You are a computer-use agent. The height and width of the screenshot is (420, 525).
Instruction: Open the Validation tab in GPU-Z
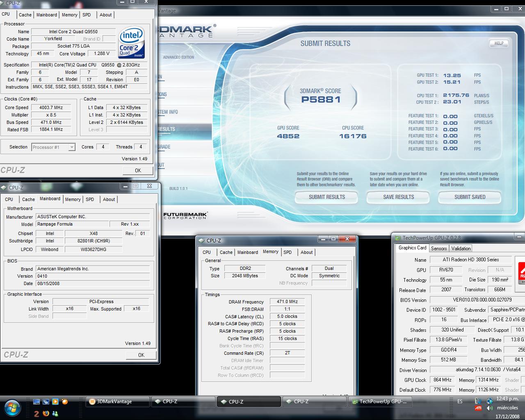click(x=461, y=249)
